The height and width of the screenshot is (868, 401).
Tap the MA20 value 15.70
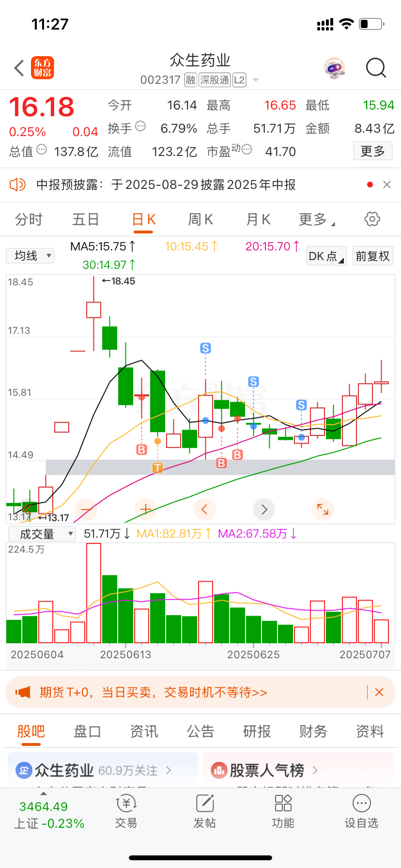[273, 247]
